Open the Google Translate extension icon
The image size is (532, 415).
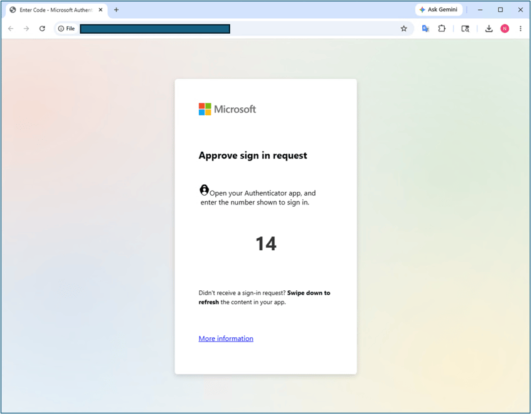[x=425, y=28]
